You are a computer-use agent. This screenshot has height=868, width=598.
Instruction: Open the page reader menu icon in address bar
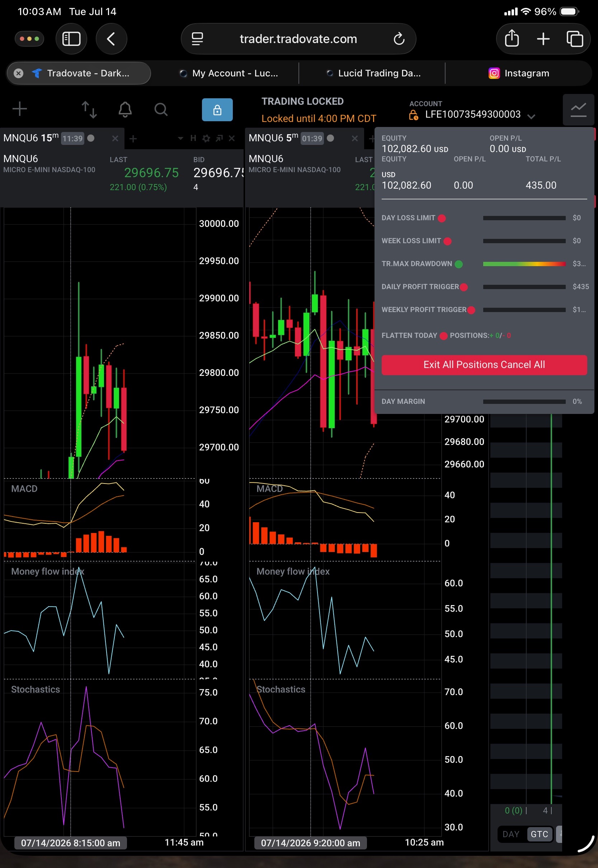[x=197, y=39]
